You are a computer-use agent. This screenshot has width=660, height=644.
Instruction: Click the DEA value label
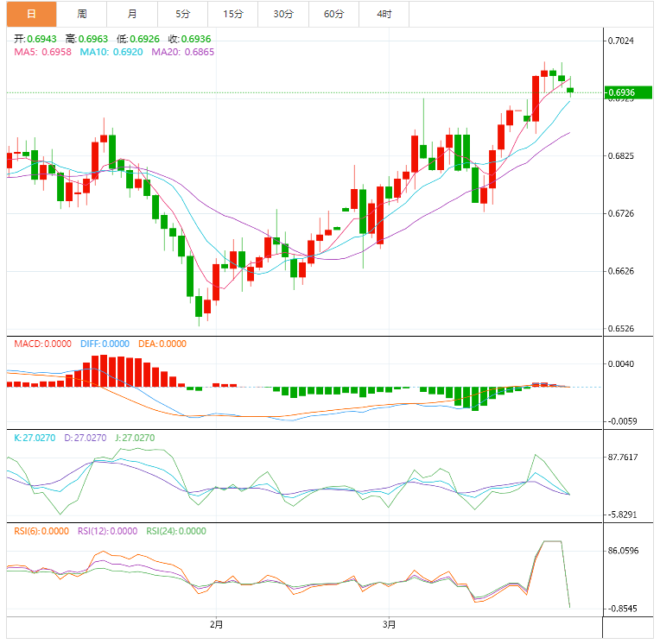[162, 344]
